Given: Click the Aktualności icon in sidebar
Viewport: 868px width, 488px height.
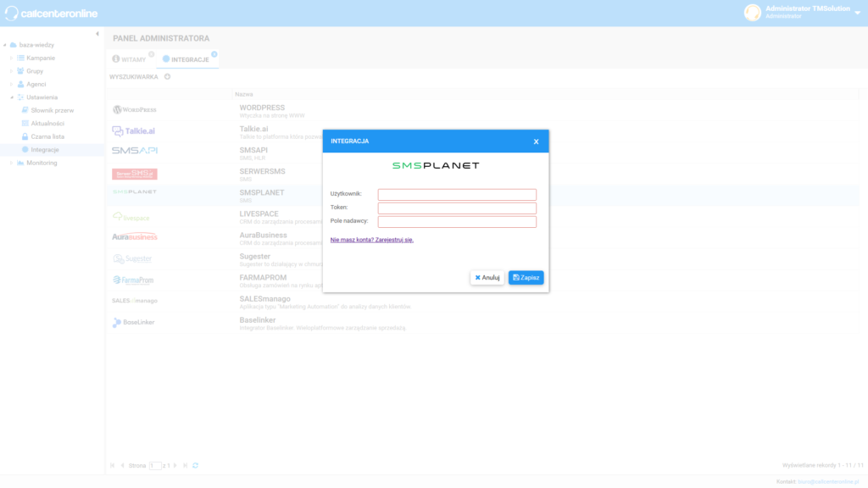Looking at the screenshot, I should coord(25,123).
